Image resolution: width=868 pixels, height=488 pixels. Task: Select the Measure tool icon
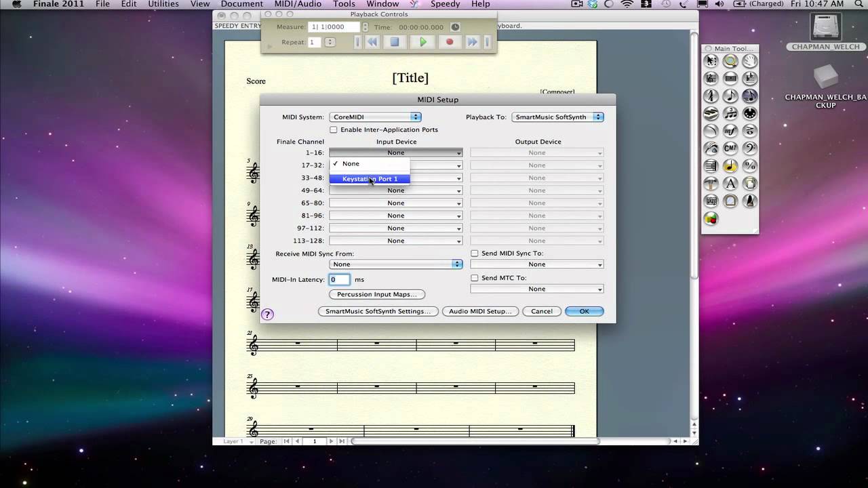pos(730,79)
